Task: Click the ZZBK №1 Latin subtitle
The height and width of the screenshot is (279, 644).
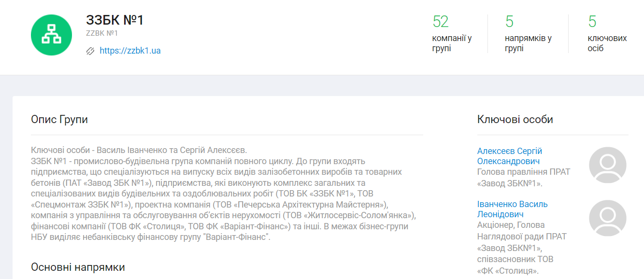Action: 102,33
